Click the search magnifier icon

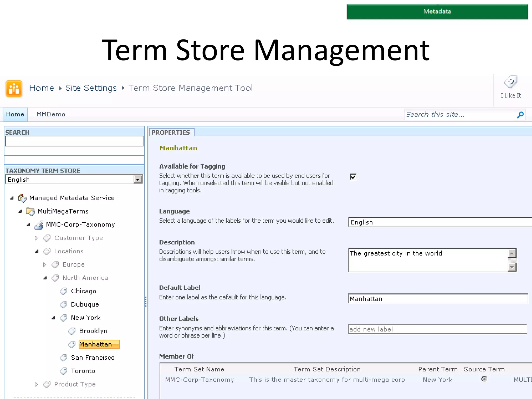pyautogui.click(x=520, y=115)
